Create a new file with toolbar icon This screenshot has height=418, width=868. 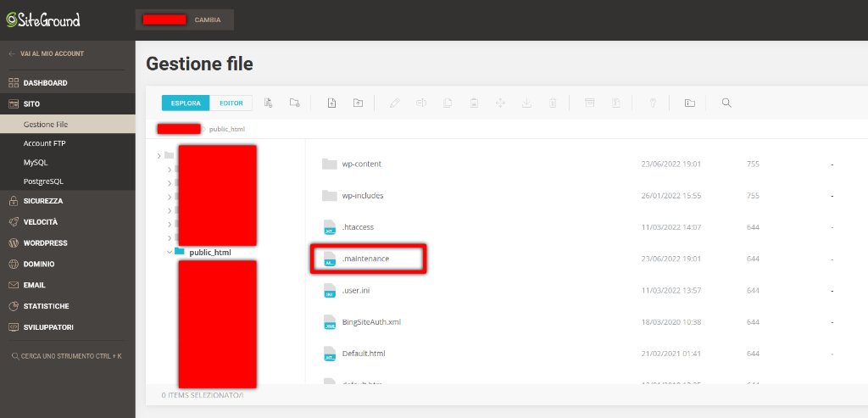[x=269, y=103]
